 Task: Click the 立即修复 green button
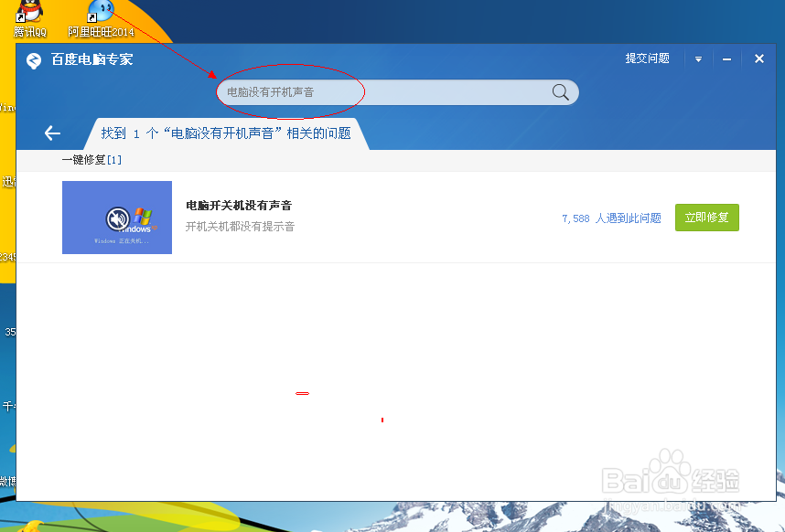point(706,218)
